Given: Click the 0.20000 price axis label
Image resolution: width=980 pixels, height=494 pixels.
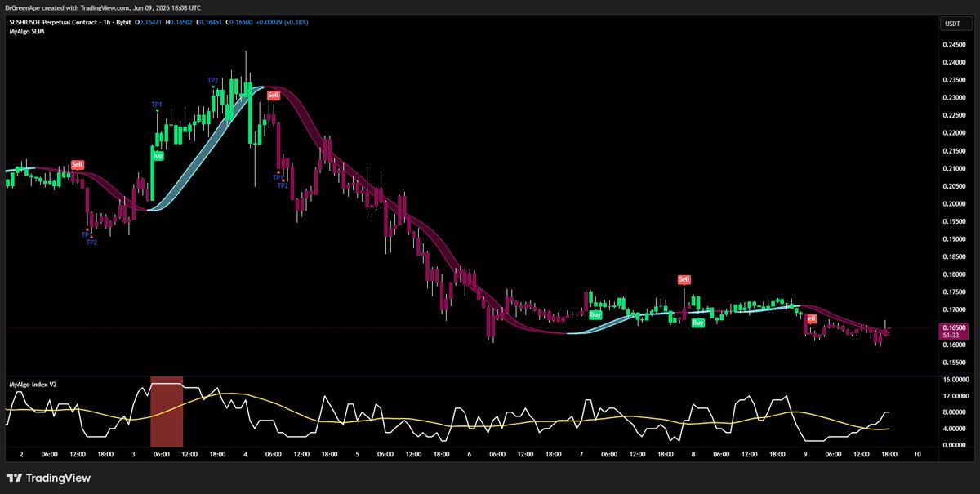Looking at the screenshot, I should click(955, 204).
